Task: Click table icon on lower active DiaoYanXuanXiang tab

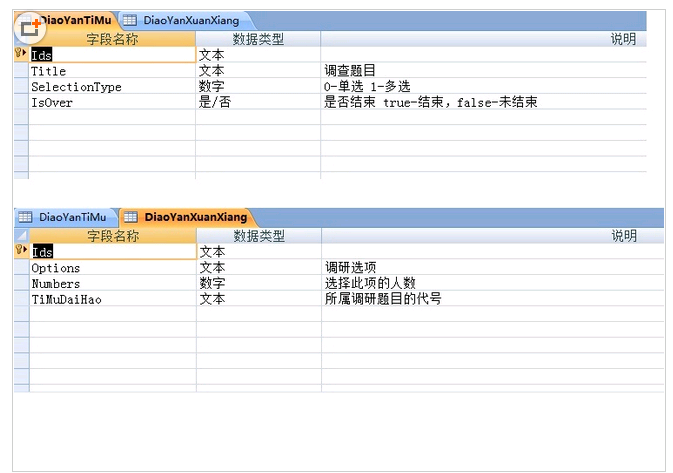Action: [130, 217]
